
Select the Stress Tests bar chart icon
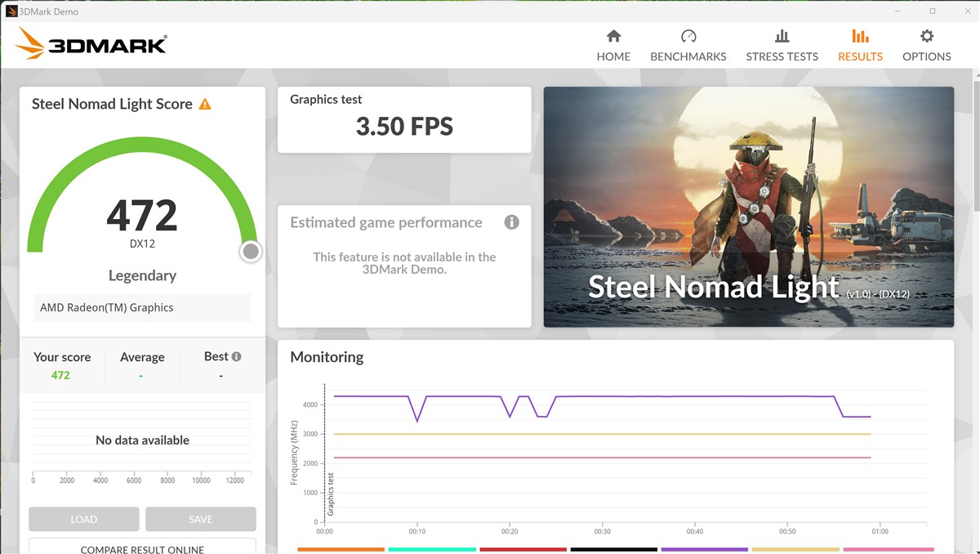[x=782, y=36]
